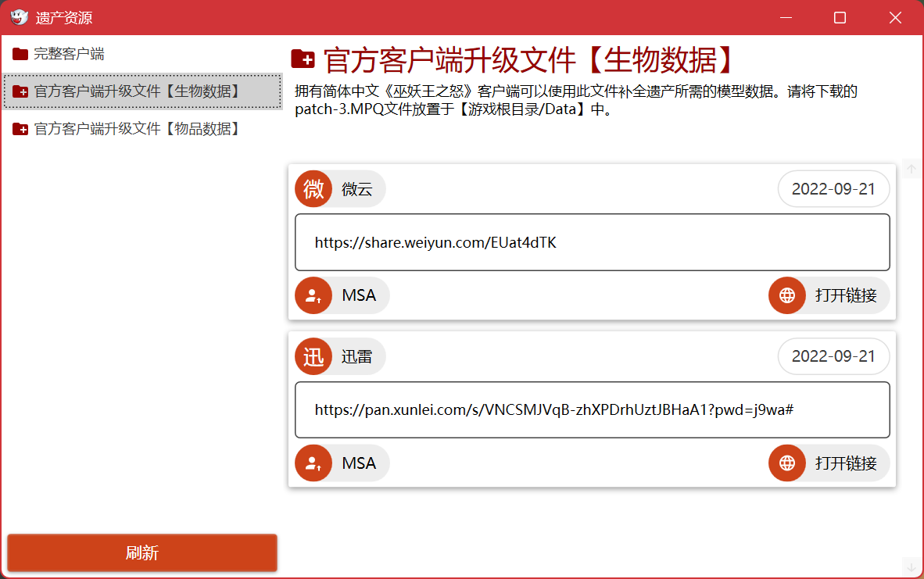Click the globe icon on 迅雷 card

(x=786, y=463)
